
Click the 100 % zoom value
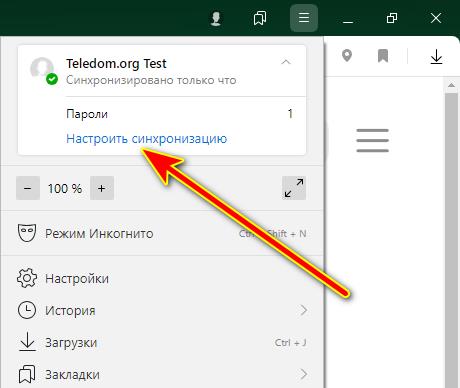(65, 188)
